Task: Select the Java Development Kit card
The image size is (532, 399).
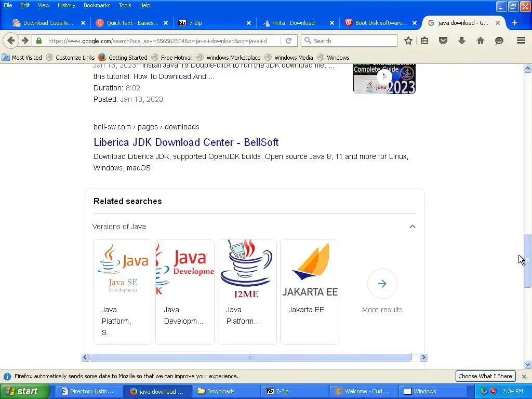Action: click(185, 292)
